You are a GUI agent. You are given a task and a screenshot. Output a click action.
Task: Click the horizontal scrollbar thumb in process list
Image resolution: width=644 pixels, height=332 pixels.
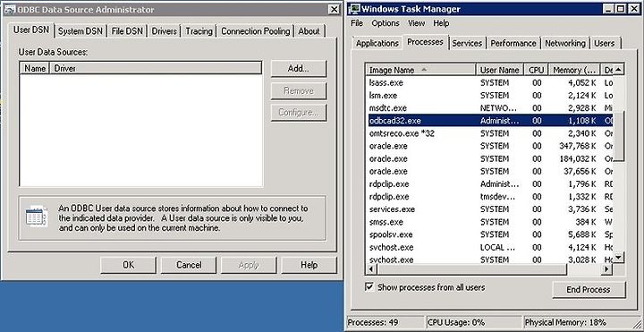(471, 269)
